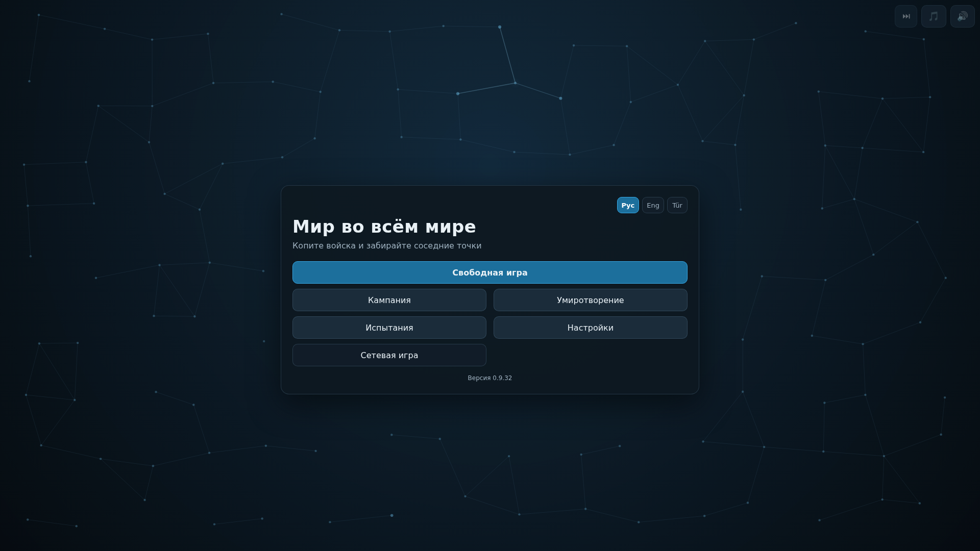Image resolution: width=980 pixels, height=551 pixels.
Task: Enter Сетевая игра multiplayer
Action: [x=389, y=355]
